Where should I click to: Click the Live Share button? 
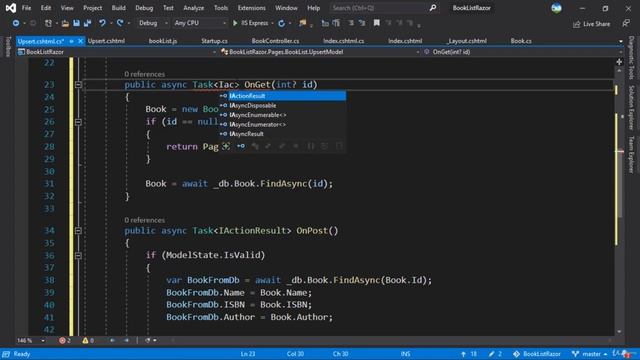(x=591, y=24)
